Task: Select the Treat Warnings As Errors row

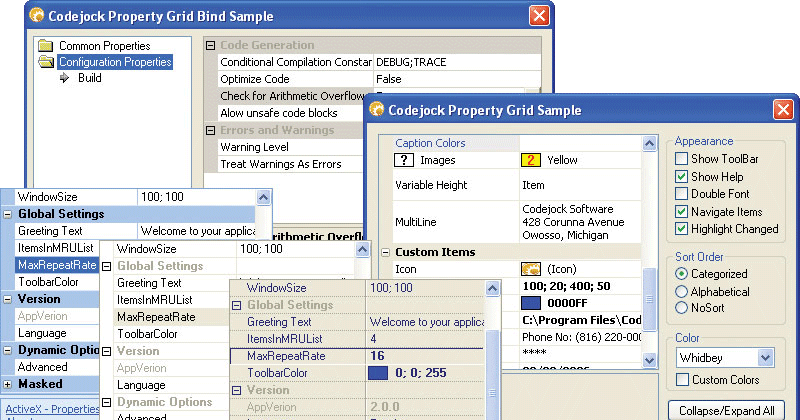Action: point(290,164)
